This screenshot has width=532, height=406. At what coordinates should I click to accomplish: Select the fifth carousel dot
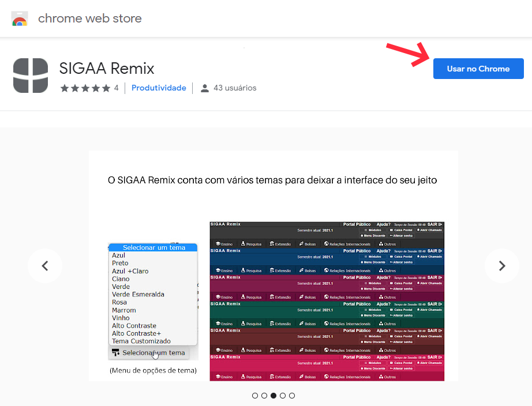292,396
